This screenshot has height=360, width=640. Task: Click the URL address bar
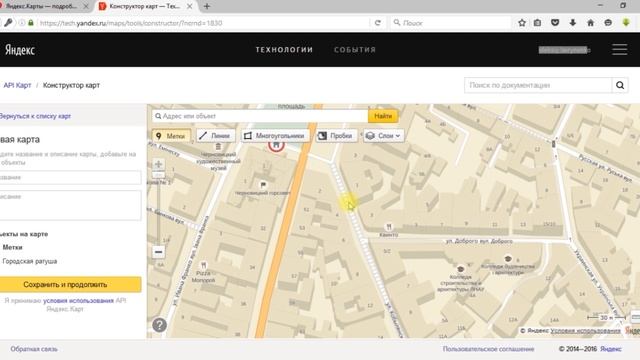point(202,23)
